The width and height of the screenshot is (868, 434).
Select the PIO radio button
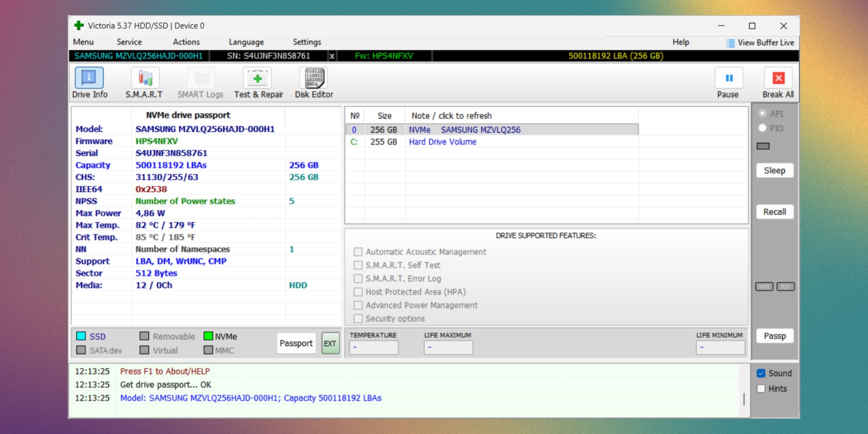pyautogui.click(x=762, y=128)
